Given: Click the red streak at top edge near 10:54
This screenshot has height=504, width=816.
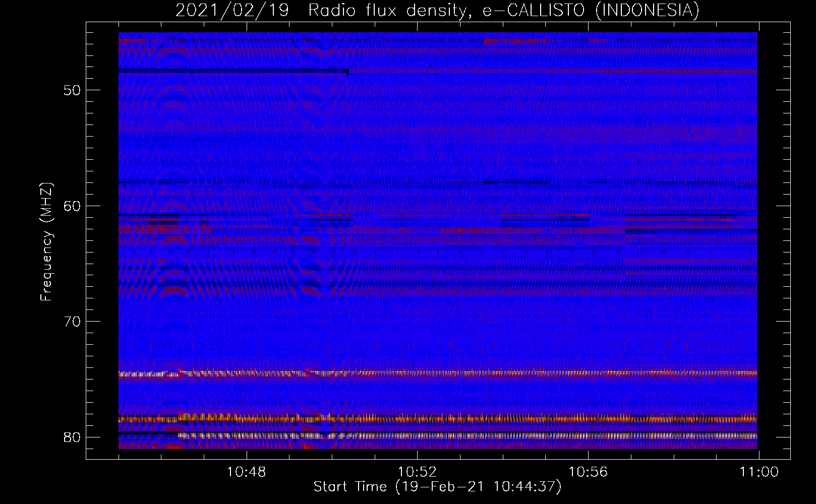Looking at the screenshot, I should tap(514, 41).
